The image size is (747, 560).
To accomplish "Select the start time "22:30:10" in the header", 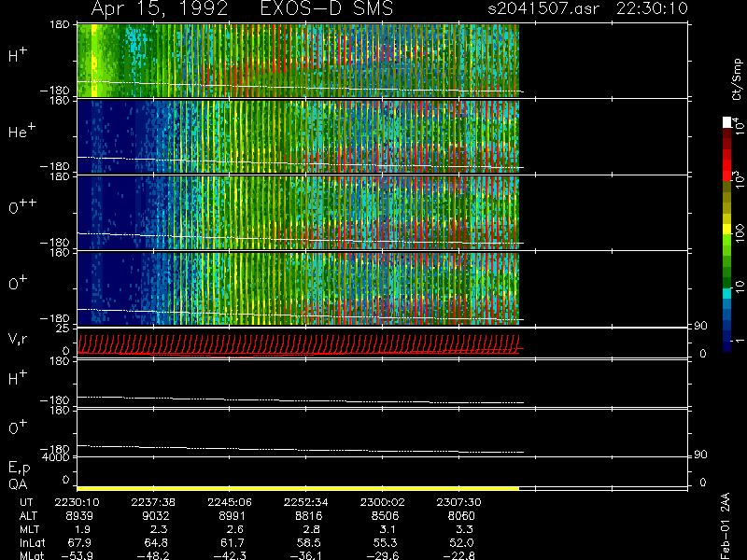I will tap(652, 8).
